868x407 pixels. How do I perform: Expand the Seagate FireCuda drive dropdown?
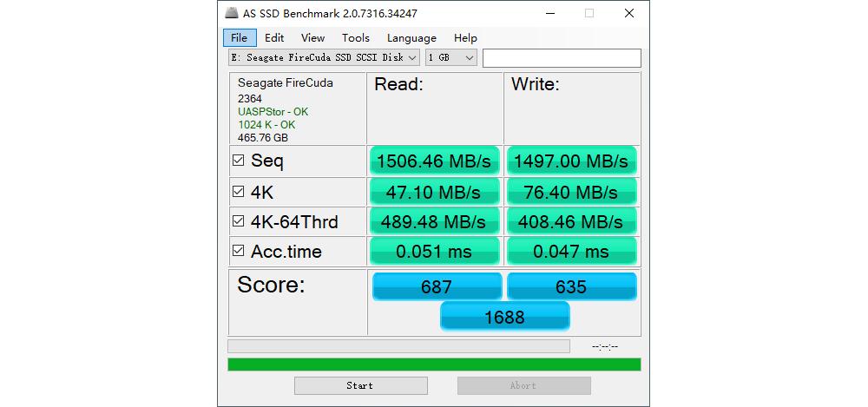324,57
